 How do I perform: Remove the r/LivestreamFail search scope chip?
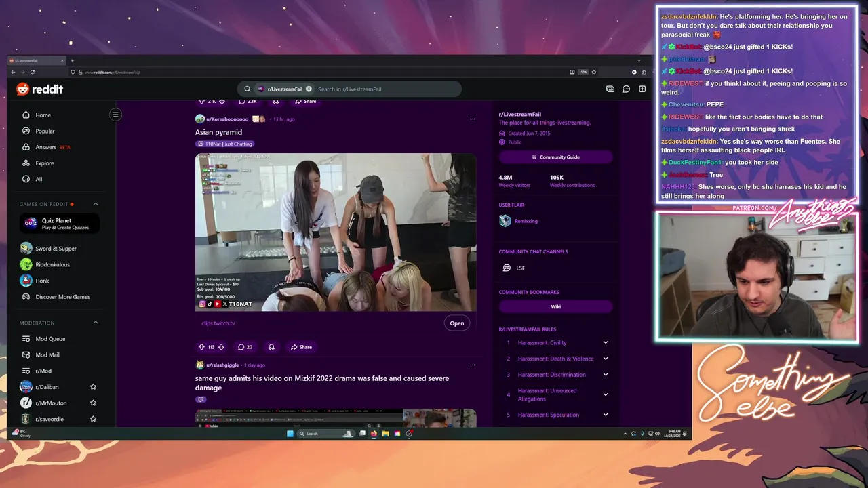tap(309, 89)
